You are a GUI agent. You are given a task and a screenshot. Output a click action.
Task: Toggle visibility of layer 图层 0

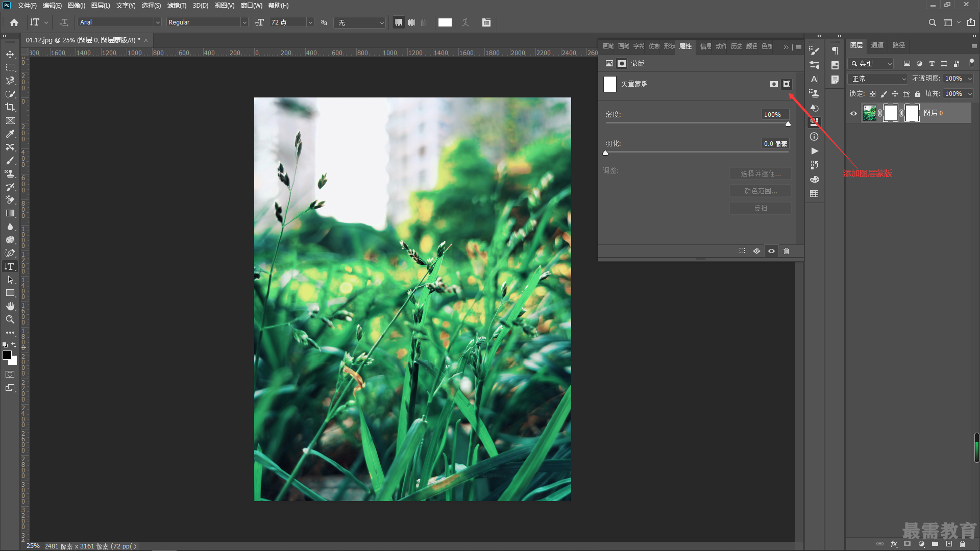(853, 113)
